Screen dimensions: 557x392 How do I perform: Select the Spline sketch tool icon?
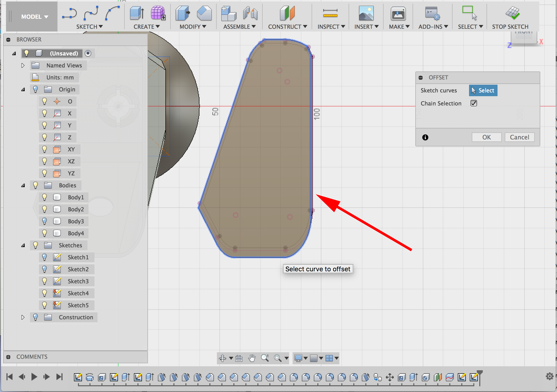[91, 13]
